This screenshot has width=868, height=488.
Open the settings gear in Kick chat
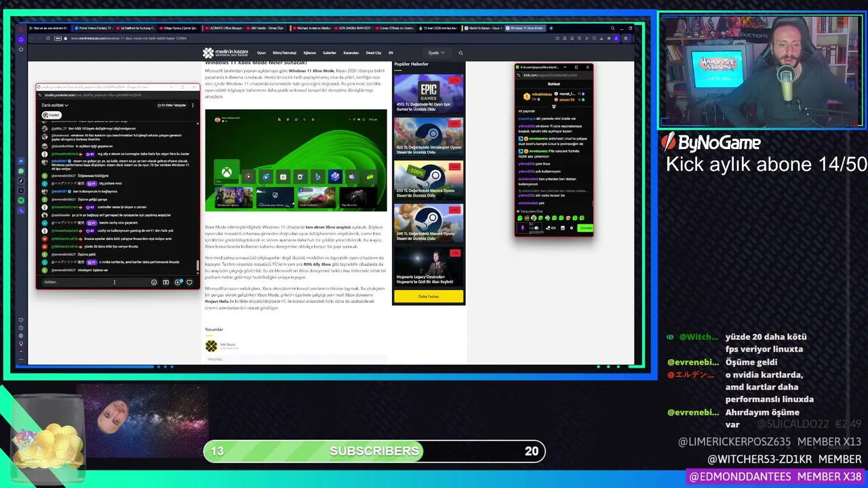click(x=572, y=228)
